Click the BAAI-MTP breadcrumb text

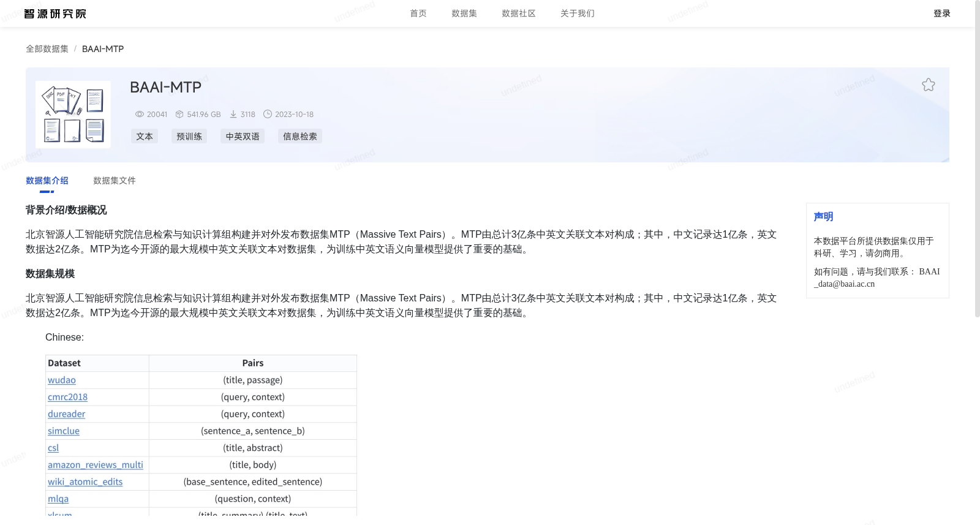pos(103,49)
